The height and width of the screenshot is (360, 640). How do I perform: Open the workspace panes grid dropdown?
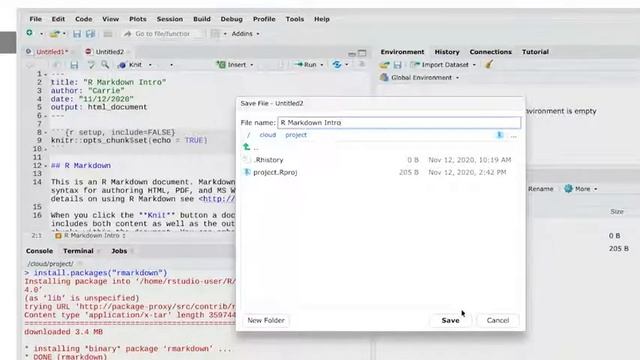(218, 34)
